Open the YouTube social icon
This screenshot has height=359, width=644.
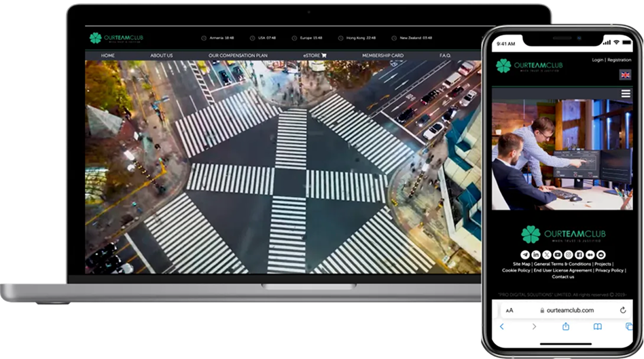tap(558, 254)
